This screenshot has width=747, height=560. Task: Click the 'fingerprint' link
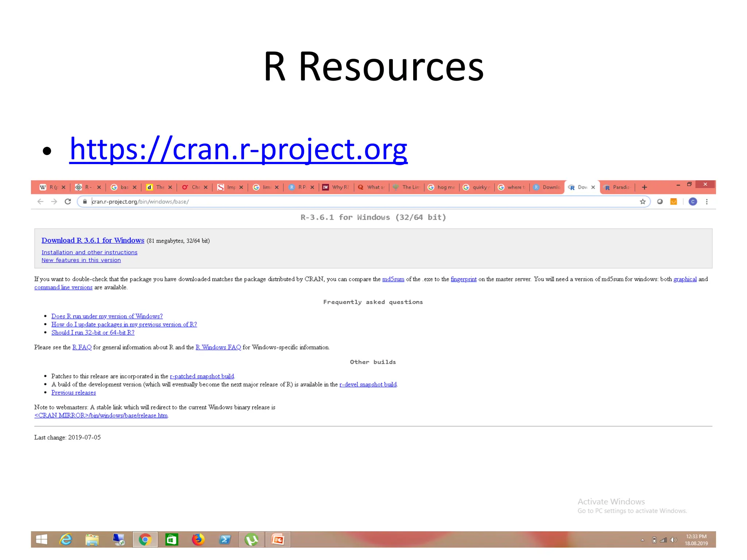click(464, 279)
